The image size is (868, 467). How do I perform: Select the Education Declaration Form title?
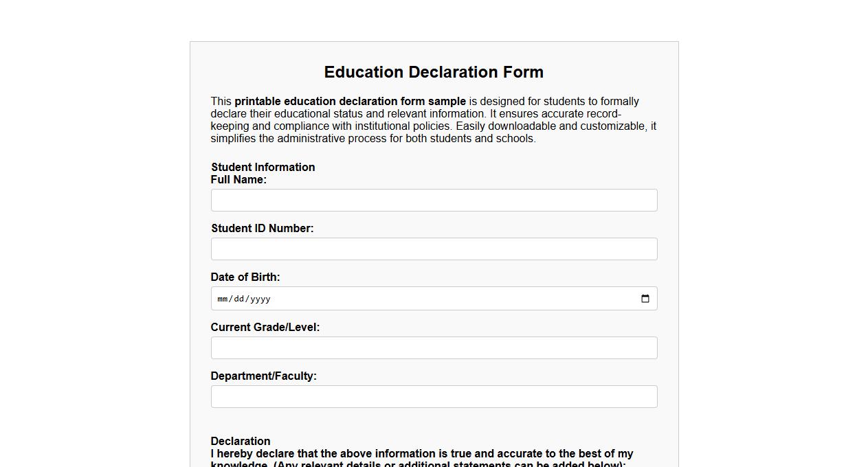pos(434,72)
